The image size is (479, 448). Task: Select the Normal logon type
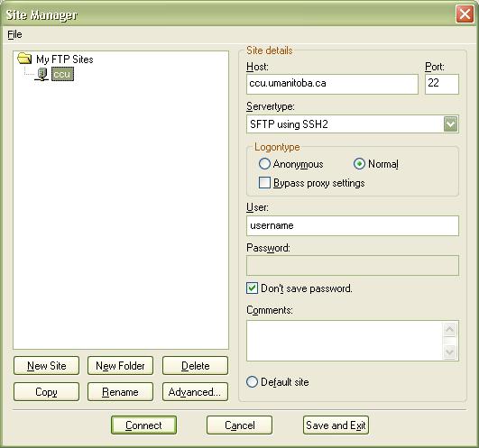(359, 164)
